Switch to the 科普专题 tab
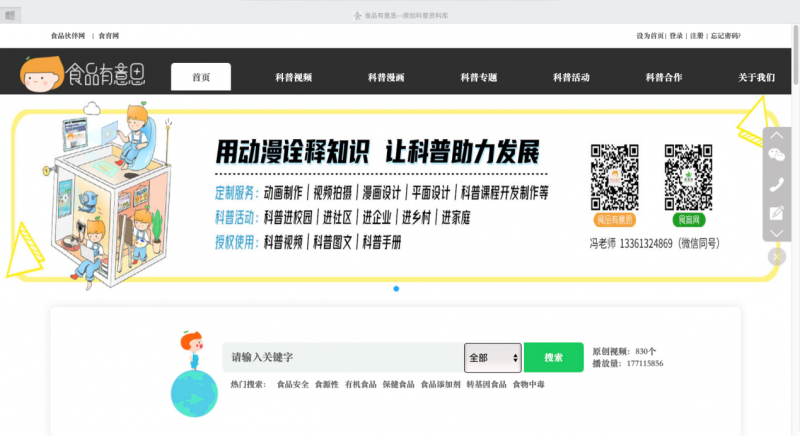This screenshot has width=800, height=436. tap(479, 78)
